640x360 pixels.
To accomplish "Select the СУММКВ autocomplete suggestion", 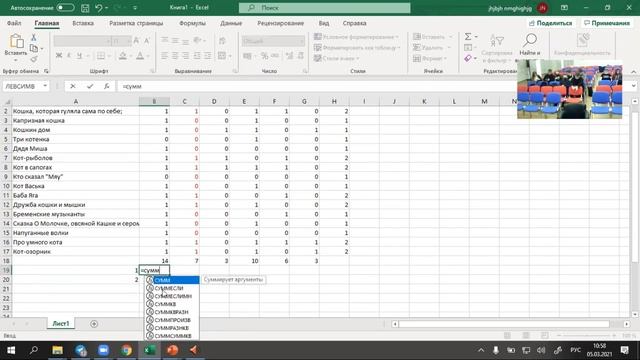I will pyautogui.click(x=172, y=304).
